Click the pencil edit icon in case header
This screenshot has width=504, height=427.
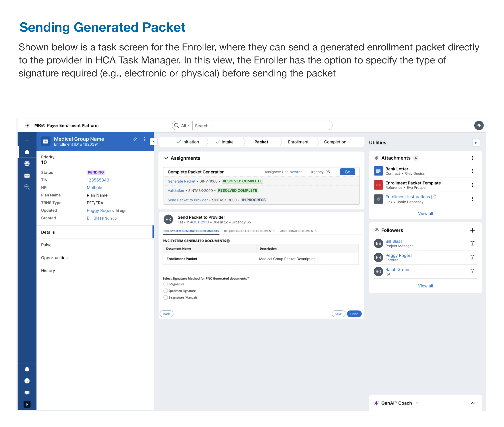(135, 139)
